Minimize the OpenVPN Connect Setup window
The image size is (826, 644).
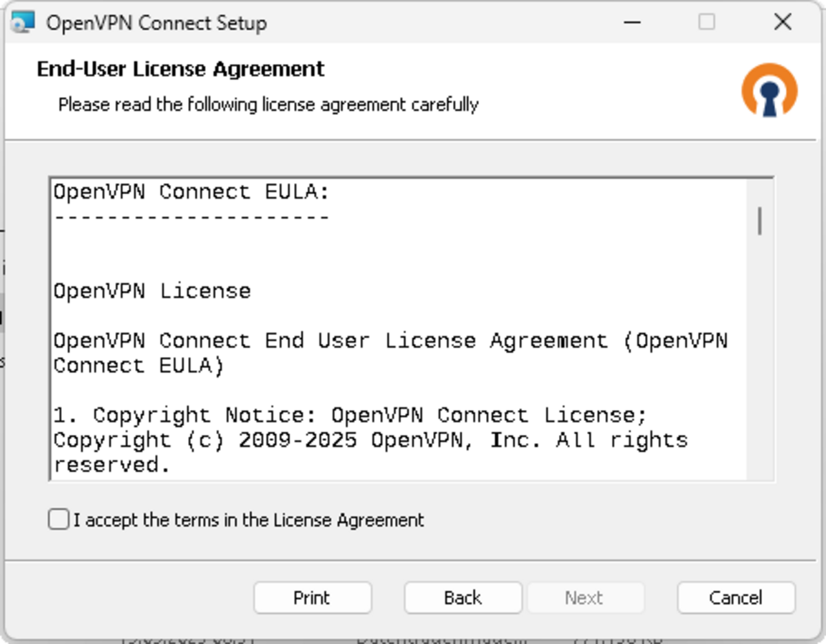pyautogui.click(x=633, y=23)
